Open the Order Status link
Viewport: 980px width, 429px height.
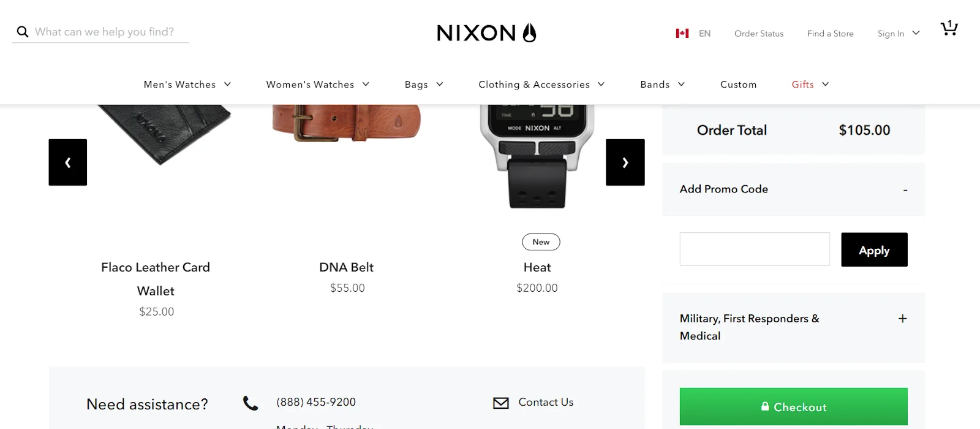[x=759, y=34]
